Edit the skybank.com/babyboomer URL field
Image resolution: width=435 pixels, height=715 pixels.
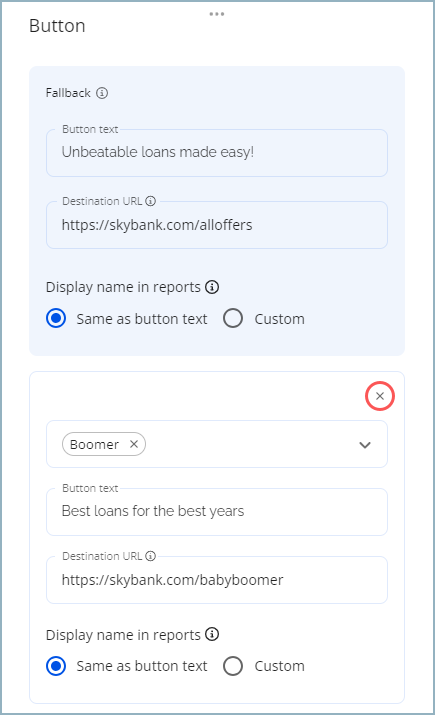click(217, 580)
